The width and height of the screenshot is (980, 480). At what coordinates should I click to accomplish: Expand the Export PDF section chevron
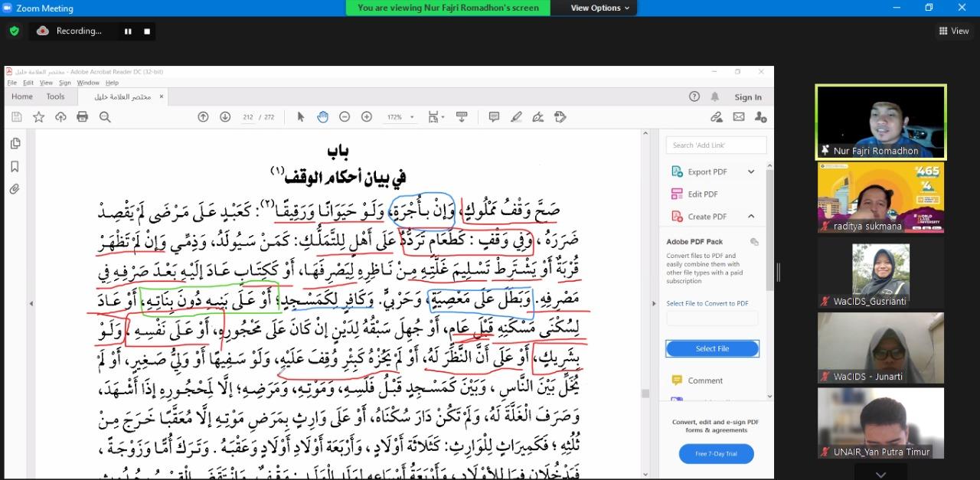pyautogui.click(x=751, y=171)
